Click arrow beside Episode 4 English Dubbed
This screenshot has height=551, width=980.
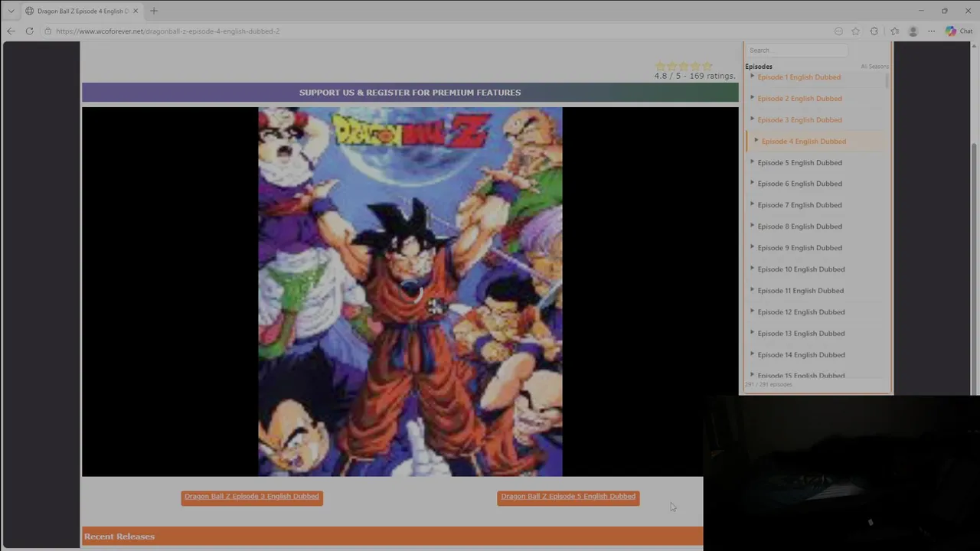[756, 141]
